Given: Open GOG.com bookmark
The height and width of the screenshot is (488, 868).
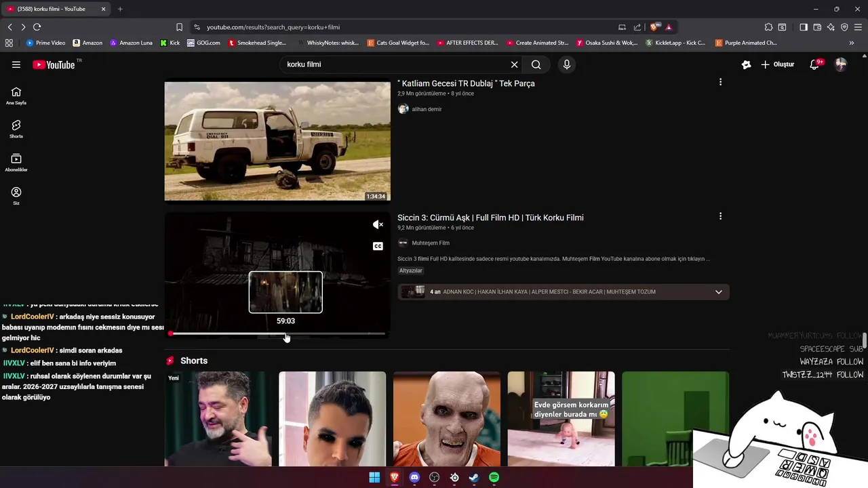Looking at the screenshot, I should [203, 43].
